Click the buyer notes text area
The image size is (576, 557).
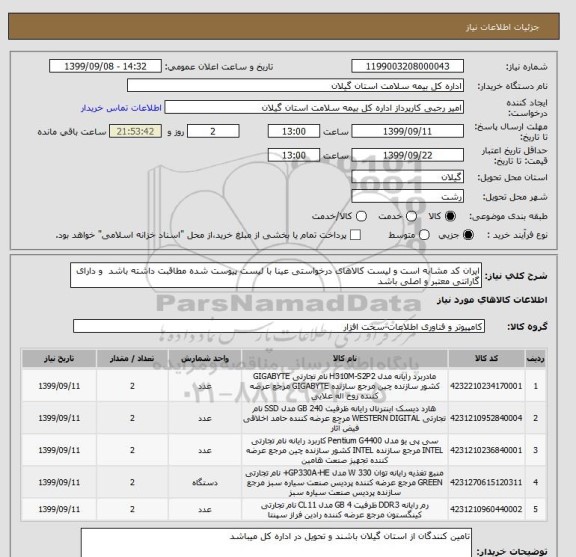pyautogui.click(x=276, y=543)
